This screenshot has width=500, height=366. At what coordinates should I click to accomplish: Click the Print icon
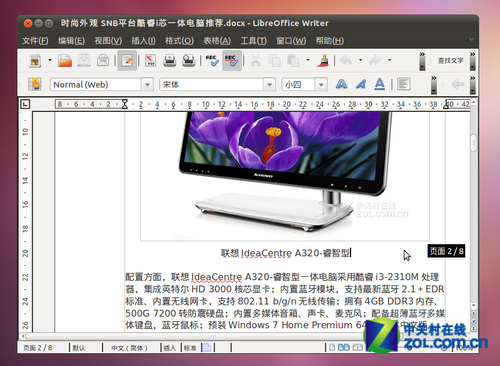point(170,61)
